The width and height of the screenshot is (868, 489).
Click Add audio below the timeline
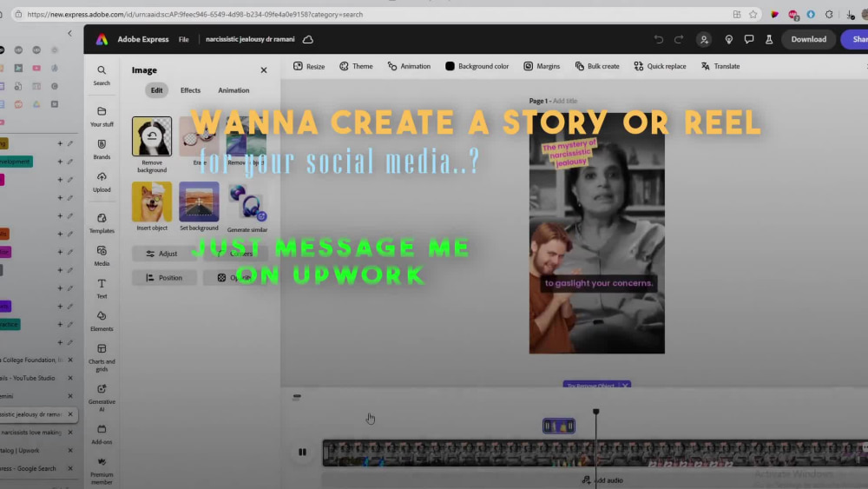(602, 480)
